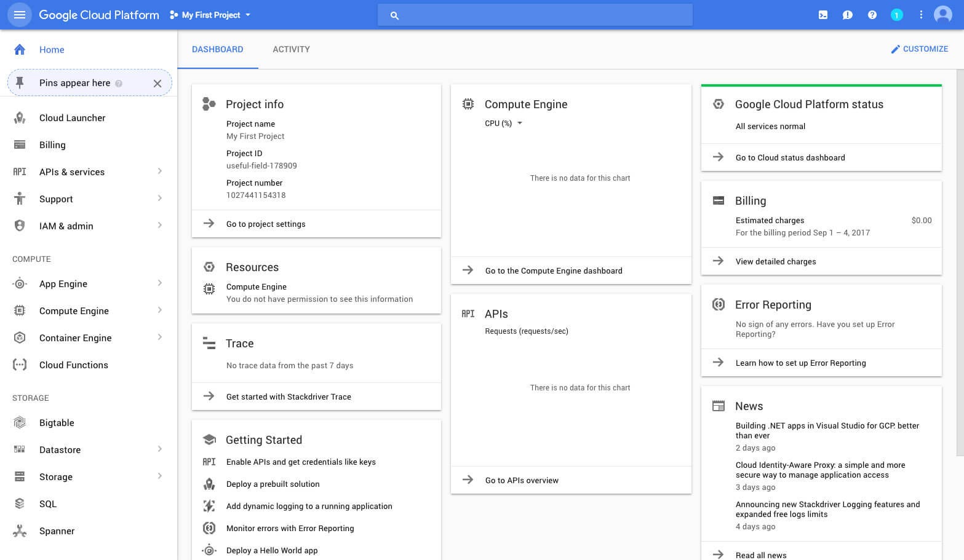
Task: Click the Bigtable sidebar icon
Action: click(x=20, y=422)
